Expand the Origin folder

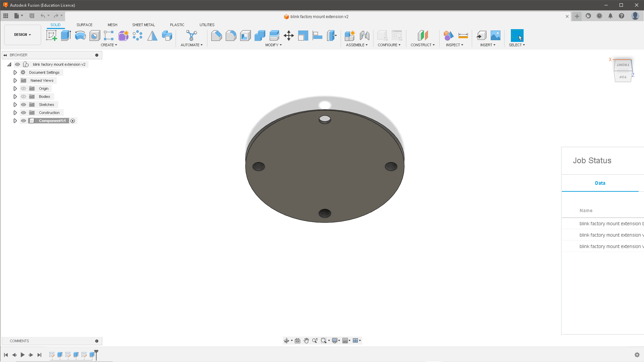pyautogui.click(x=15, y=88)
